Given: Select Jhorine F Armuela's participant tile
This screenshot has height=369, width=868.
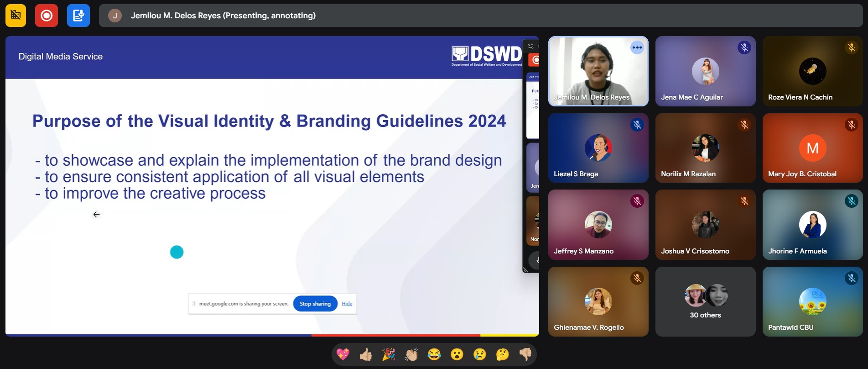Looking at the screenshot, I should pos(813,225).
